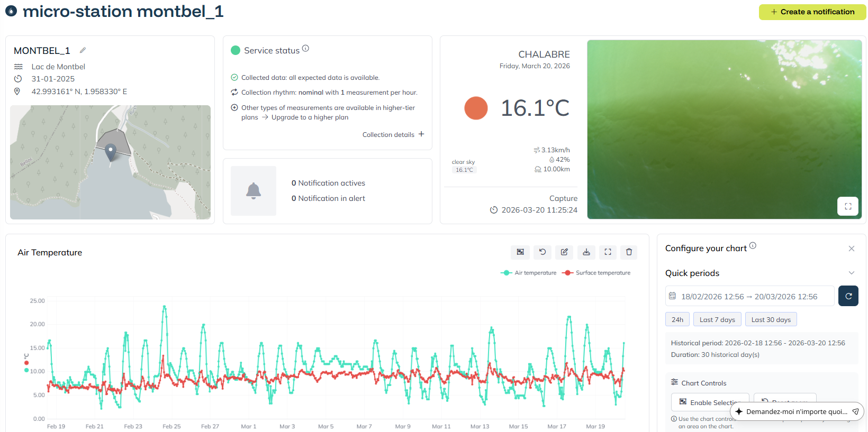This screenshot has height=432, width=868.
Task: Open the chart edit icon
Action: [564, 252]
